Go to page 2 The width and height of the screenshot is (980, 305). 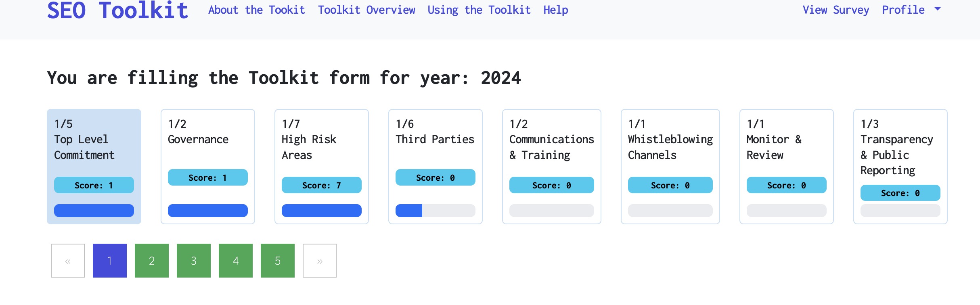point(152,261)
